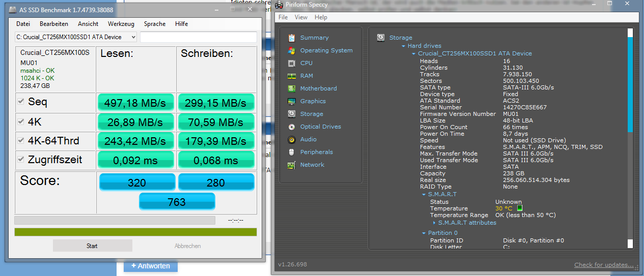Click the Abbrechen button

tap(188, 246)
